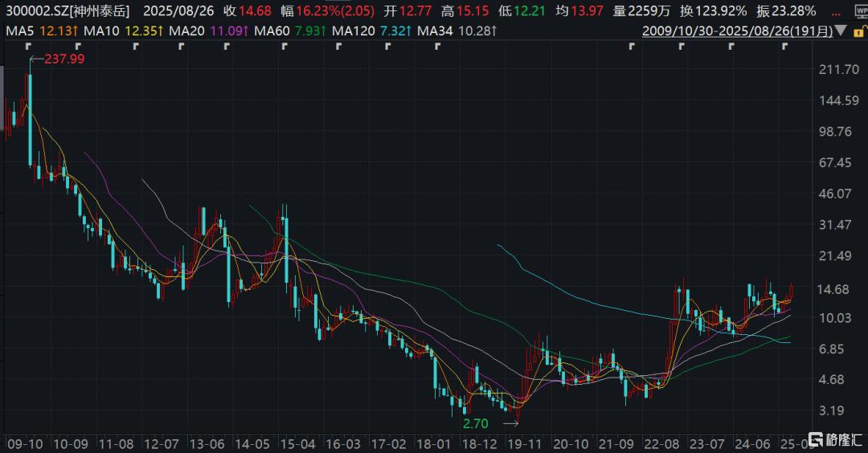Select the MA20 11.09 indicator label

tap(209, 31)
